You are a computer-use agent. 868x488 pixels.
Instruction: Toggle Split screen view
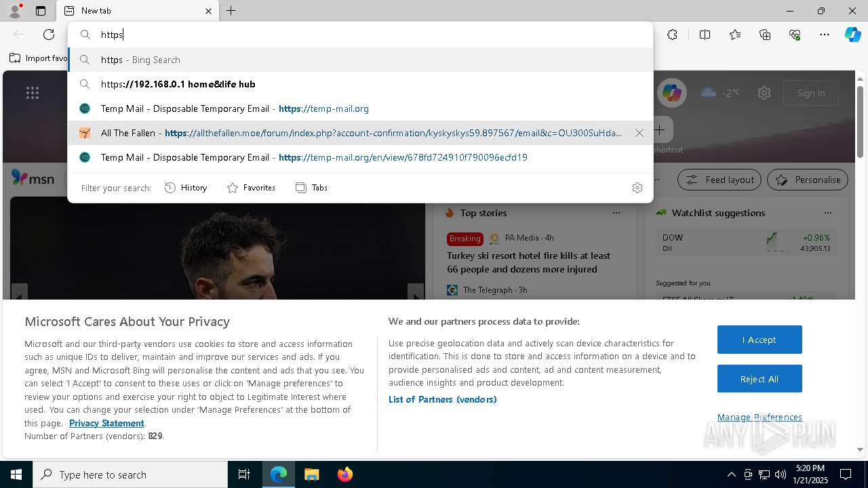pyautogui.click(x=705, y=35)
